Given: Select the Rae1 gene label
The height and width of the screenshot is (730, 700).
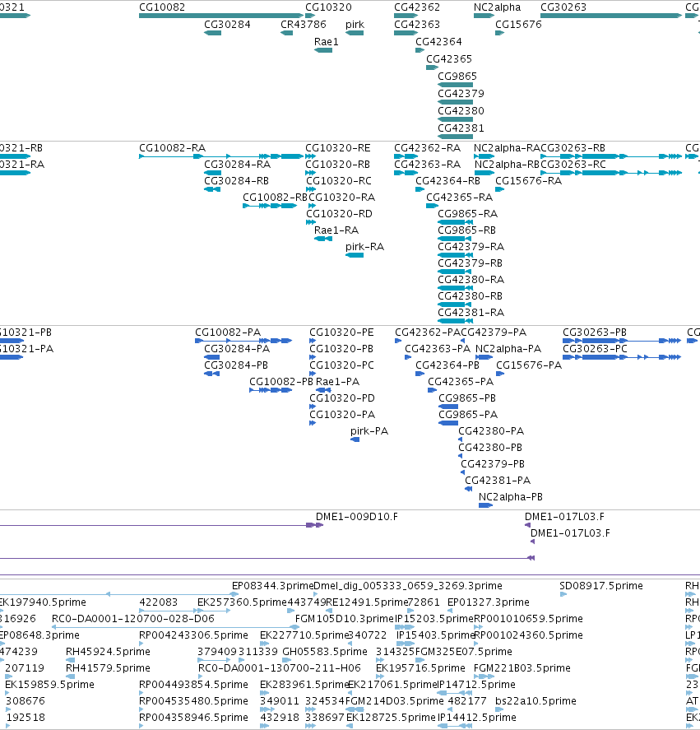Looking at the screenshot, I should [327, 42].
